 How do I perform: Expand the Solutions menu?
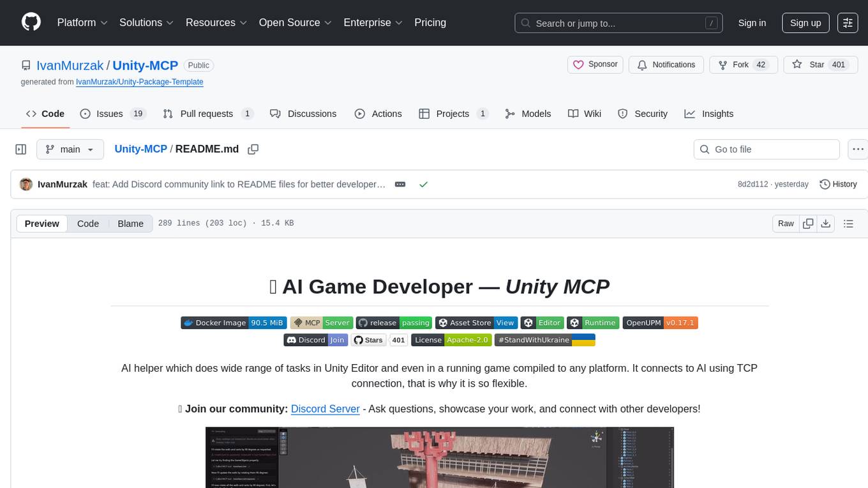(x=147, y=22)
